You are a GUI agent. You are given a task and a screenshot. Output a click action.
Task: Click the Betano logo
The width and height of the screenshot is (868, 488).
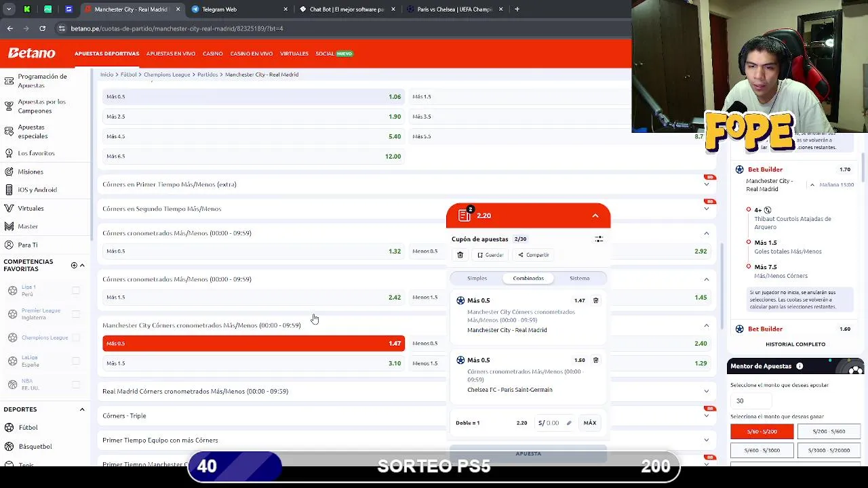tap(31, 53)
